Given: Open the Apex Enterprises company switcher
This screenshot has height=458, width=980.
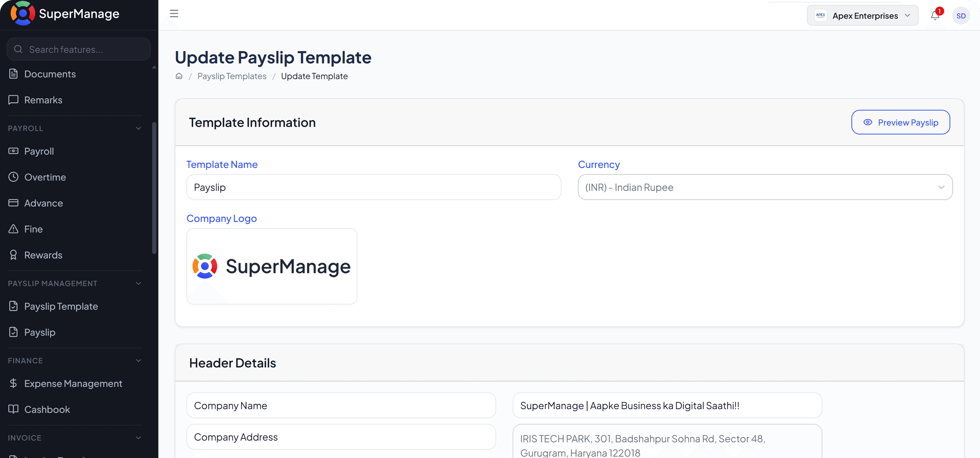Looking at the screenshot, I should (863, 16).
